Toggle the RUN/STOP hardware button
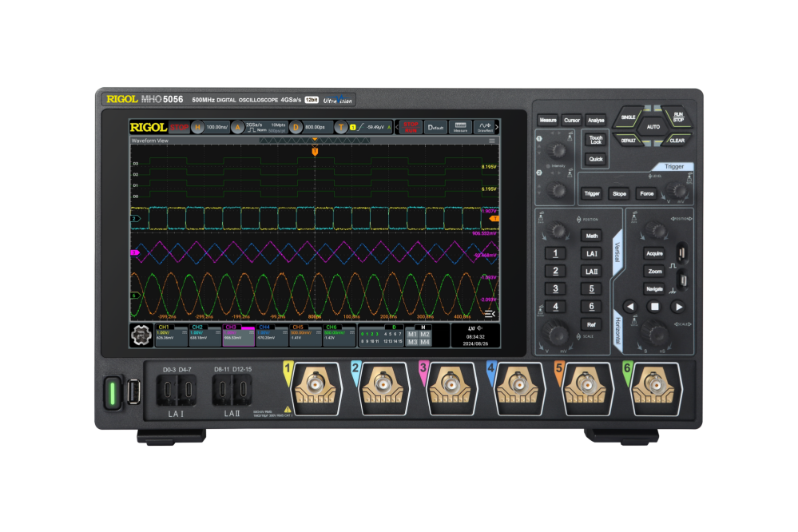This screenshot has height=532, width=798. (677, 117)
